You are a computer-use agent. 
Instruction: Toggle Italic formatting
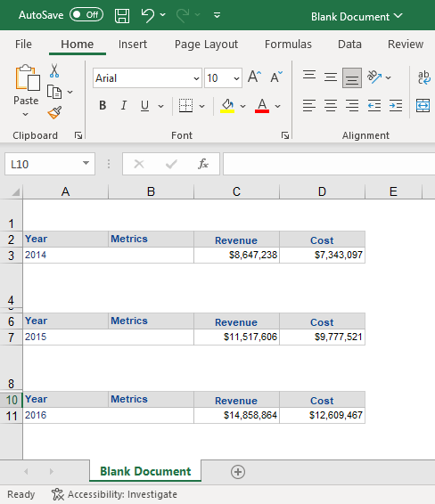click(x=124, y=105)
